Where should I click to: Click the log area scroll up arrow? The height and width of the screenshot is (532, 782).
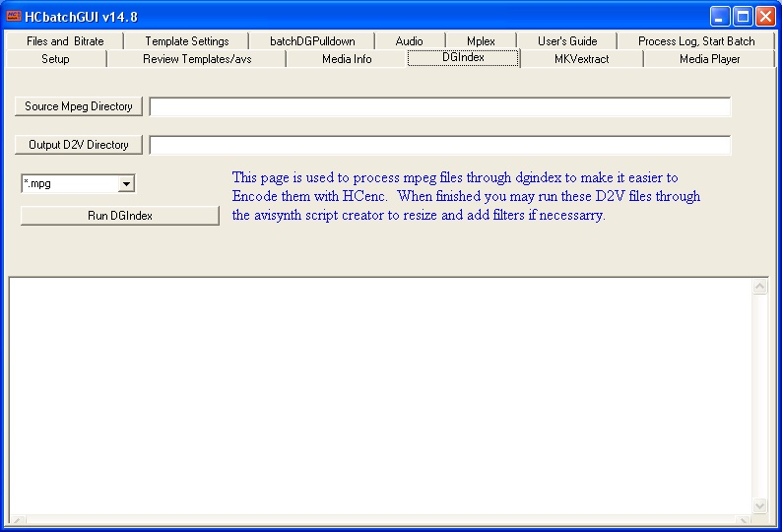(x=759, y=287)
